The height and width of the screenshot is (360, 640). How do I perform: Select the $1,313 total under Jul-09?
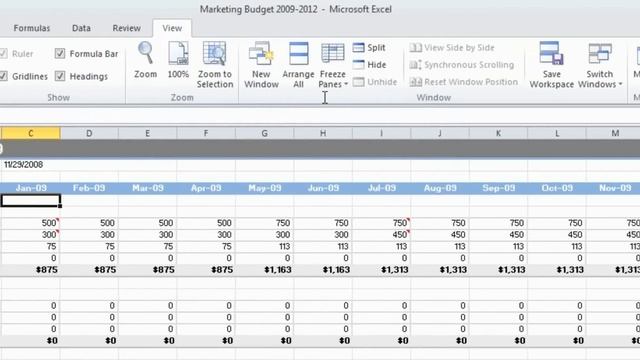[x=382, y=270]
